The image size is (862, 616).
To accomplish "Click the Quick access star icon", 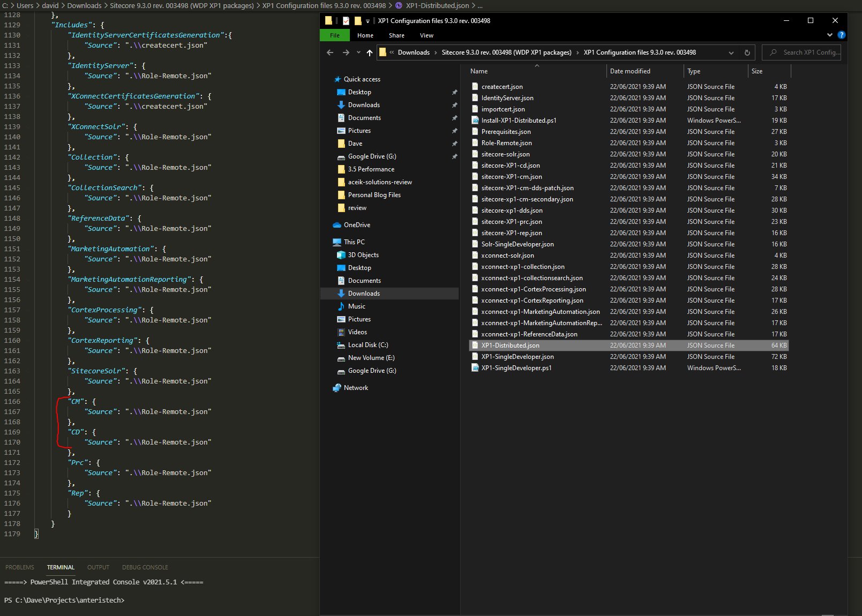I will coord(338,79).
